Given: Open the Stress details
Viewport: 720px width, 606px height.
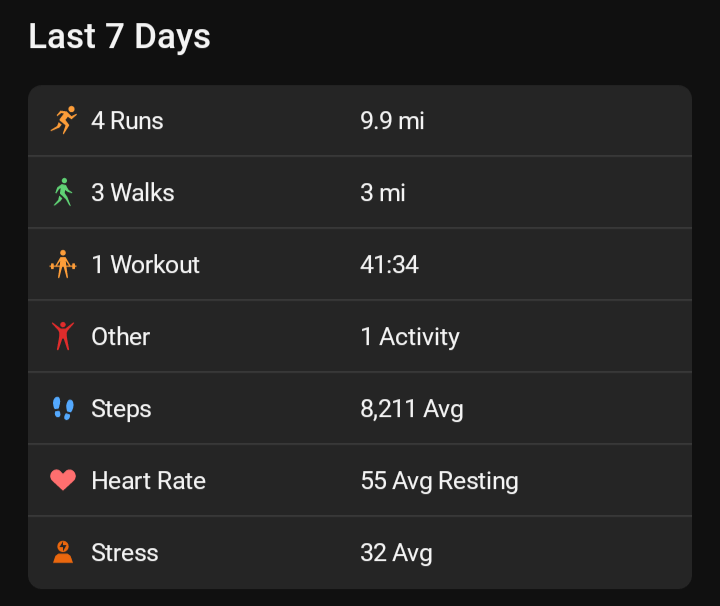Looking at the screenshot, I should pos(125,553).
